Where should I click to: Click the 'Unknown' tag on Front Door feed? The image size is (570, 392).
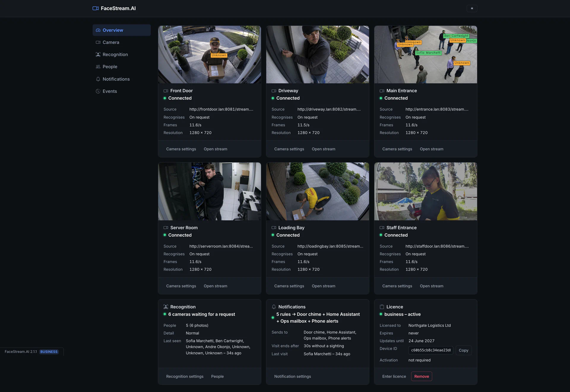[219, 55]
